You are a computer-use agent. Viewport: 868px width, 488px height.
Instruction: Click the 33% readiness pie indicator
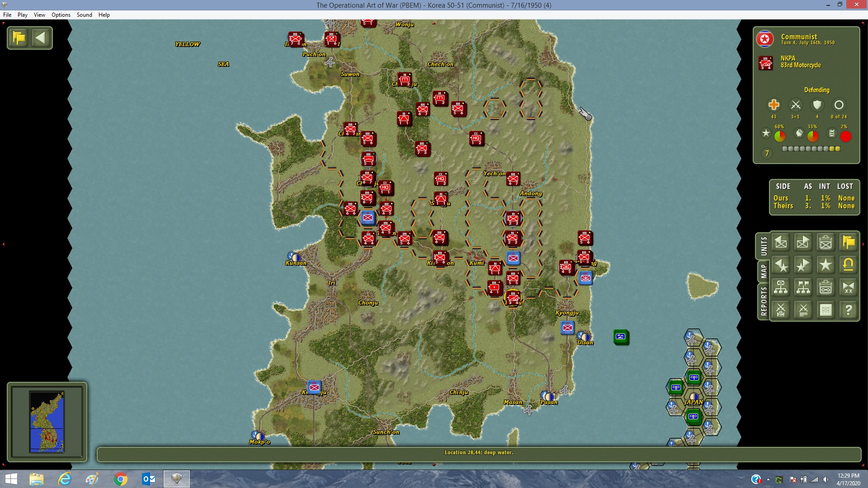[813, 136]
